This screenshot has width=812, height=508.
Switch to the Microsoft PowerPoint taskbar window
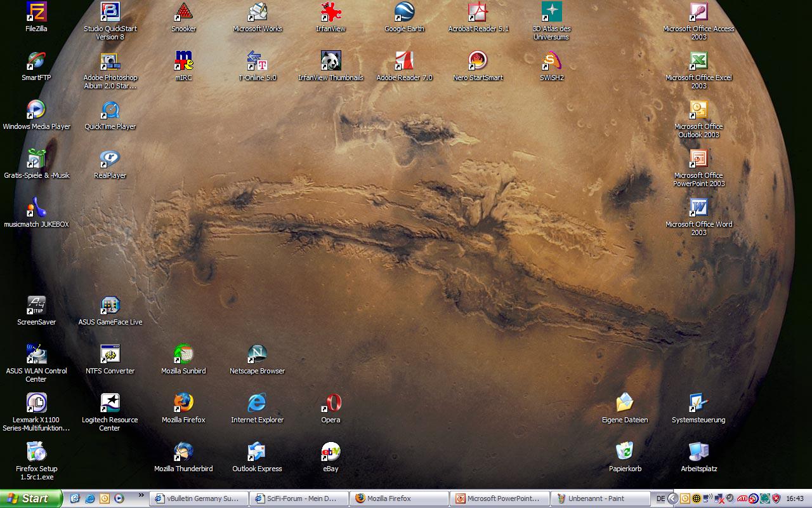point(499,499)
